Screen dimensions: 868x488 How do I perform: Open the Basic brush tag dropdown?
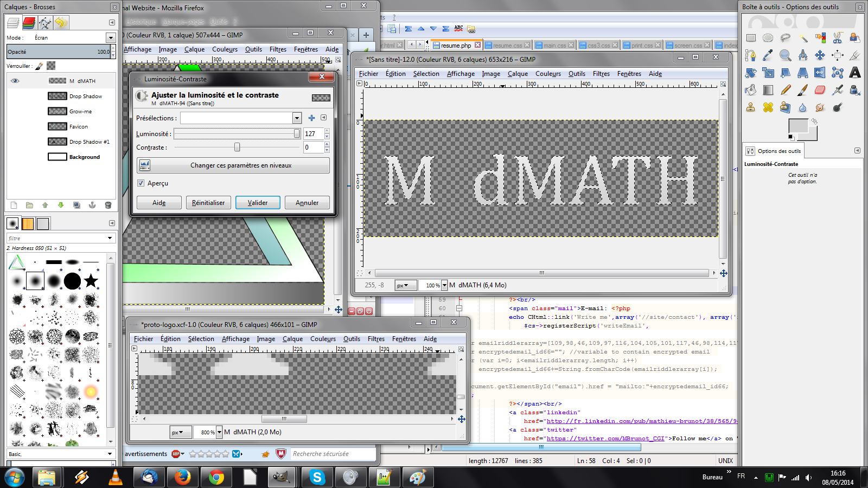(x=110, y=454)
